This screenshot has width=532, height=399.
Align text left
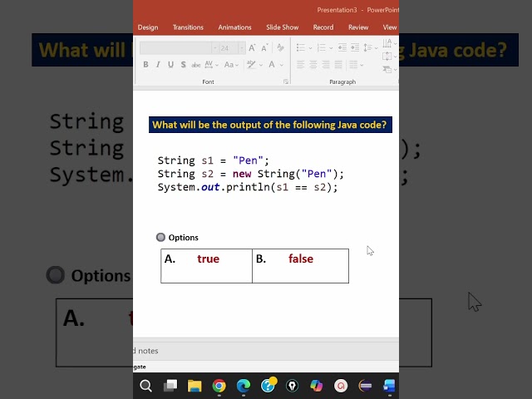coord(300,65)
